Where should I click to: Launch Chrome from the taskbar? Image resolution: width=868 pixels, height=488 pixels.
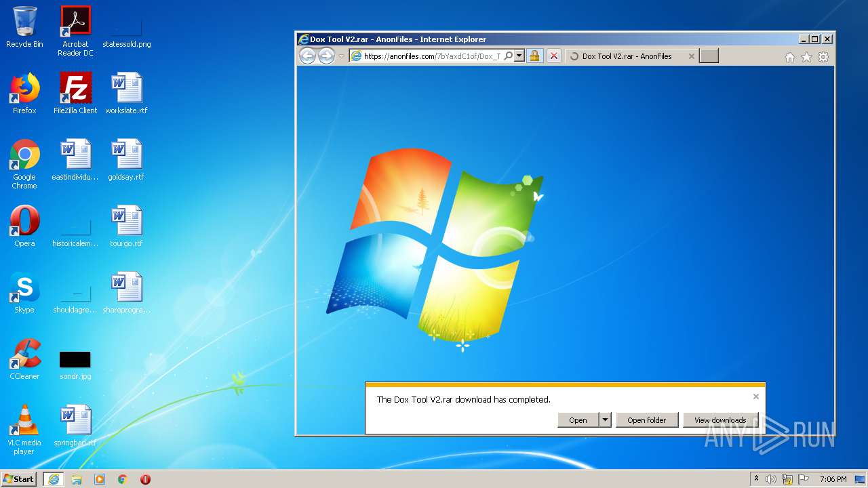click(x=123, y=479)
